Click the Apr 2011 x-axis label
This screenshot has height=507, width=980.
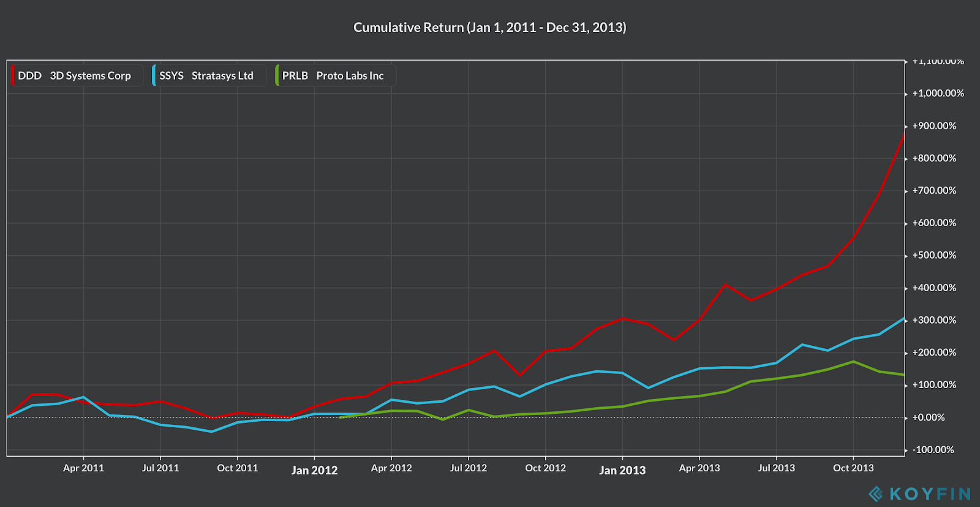pyautogui.click(x=83, y=468)
